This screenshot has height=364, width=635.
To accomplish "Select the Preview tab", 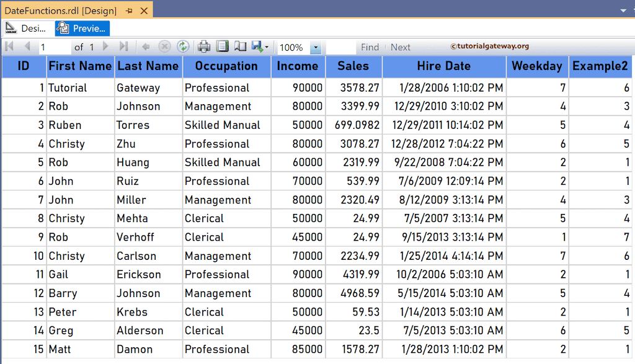I will [x=81, y=28].
